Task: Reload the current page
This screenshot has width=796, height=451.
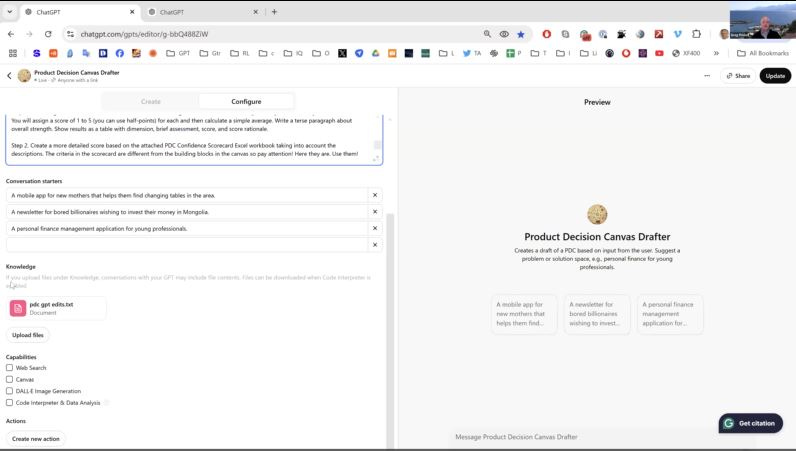Action: [x=48, y=34]
